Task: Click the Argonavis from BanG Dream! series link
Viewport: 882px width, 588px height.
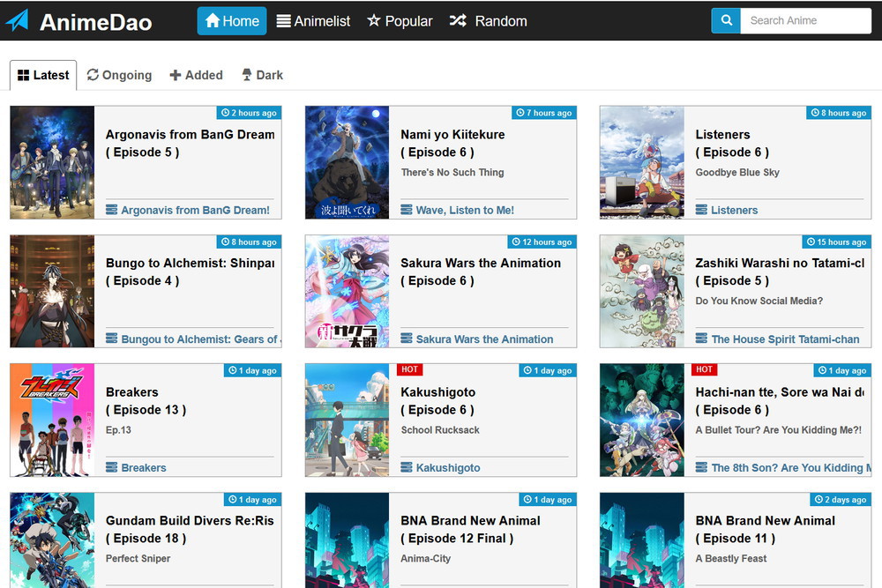Action: coord(195,210)
